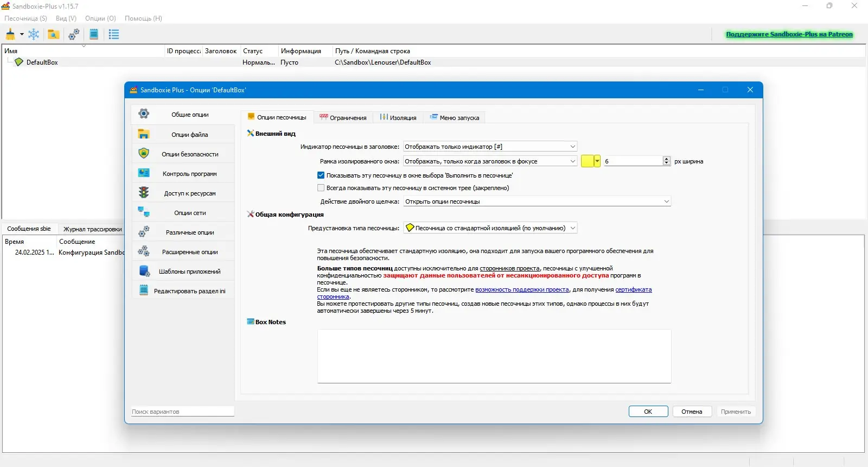868x467 pixels.
Task: Click the Время column header in messages
Action: [30, 242]
